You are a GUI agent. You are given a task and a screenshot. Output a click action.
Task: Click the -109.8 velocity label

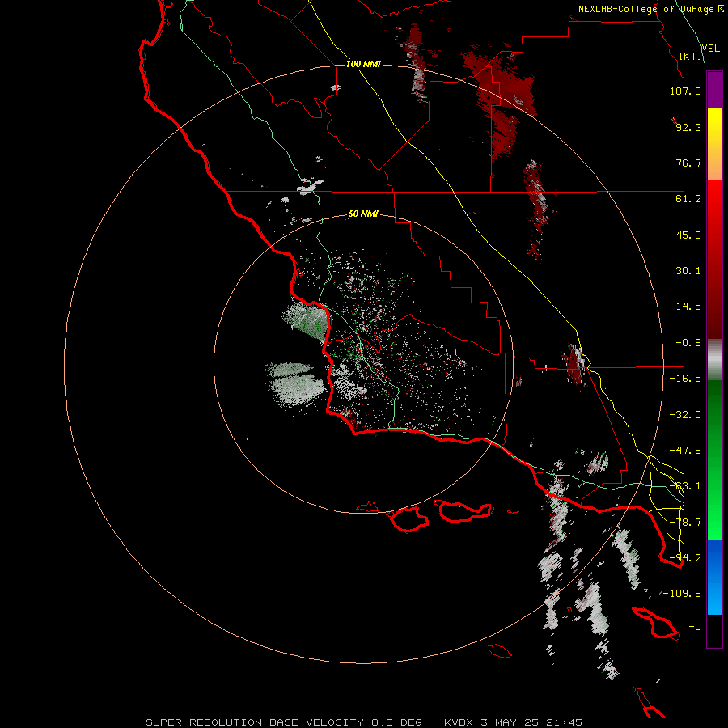click(682, 594)
